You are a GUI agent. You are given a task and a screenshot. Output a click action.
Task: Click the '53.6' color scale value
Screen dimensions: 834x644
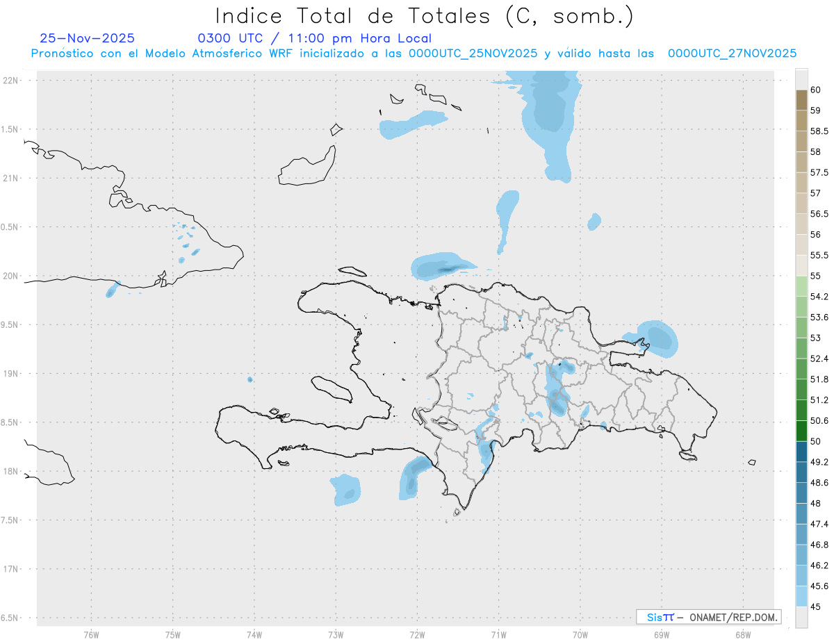point(819,317)
